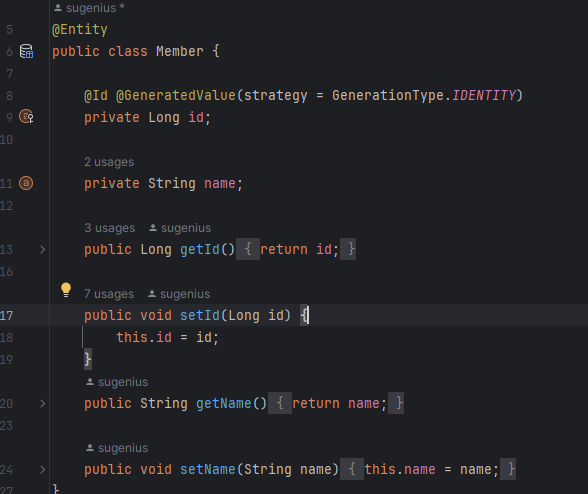Image resolution: width=588 pixels, height=494 pixels.
Task: Click the setName method name
Action: coord(208,470)
